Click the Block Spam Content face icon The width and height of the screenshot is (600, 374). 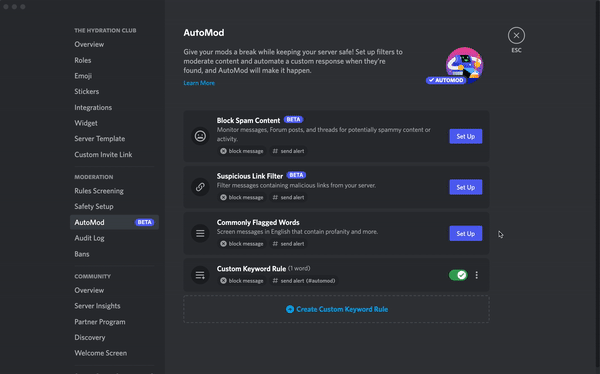[x=200, y=136]
